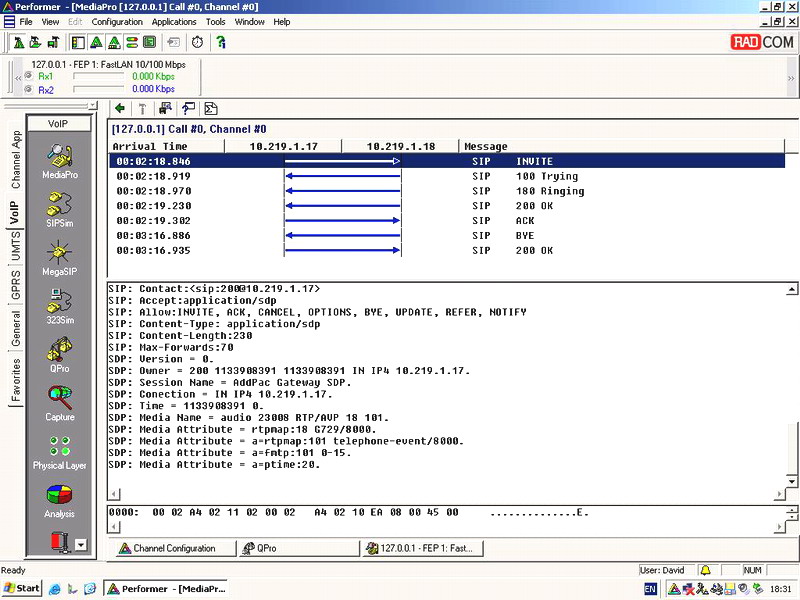Click the decode pane scroll down arrow
Image resolution: width=800 pixels, height=600 pixels.
click(x=791, y=482)
